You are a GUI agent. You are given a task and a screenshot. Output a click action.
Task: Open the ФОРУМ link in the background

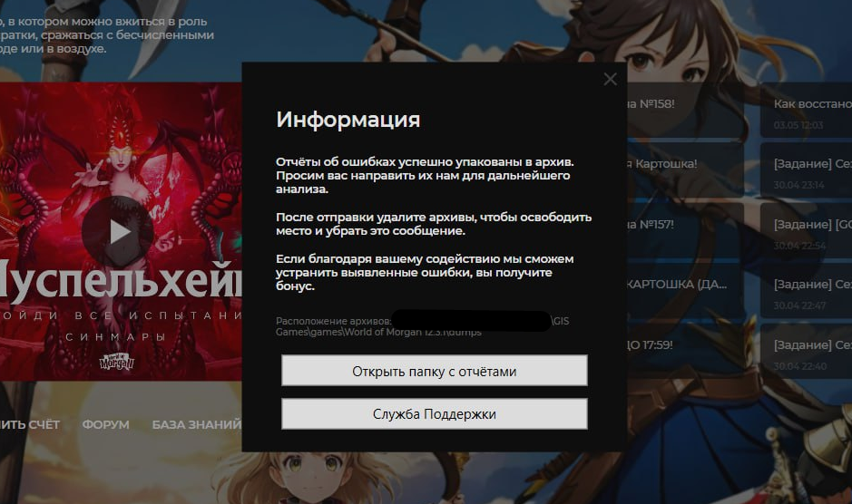(x=106, y=424)
